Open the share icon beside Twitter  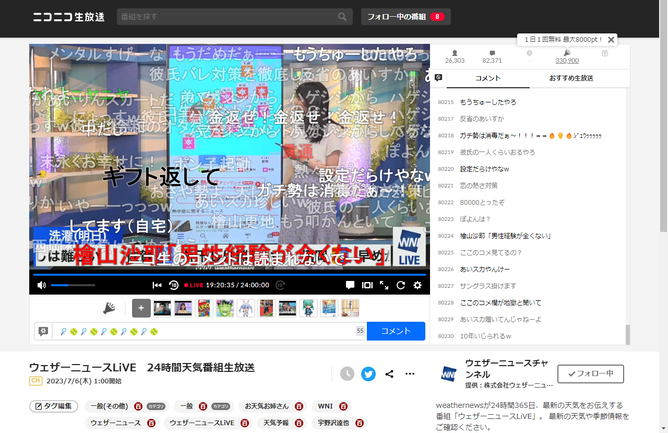(x=389, y=374)
